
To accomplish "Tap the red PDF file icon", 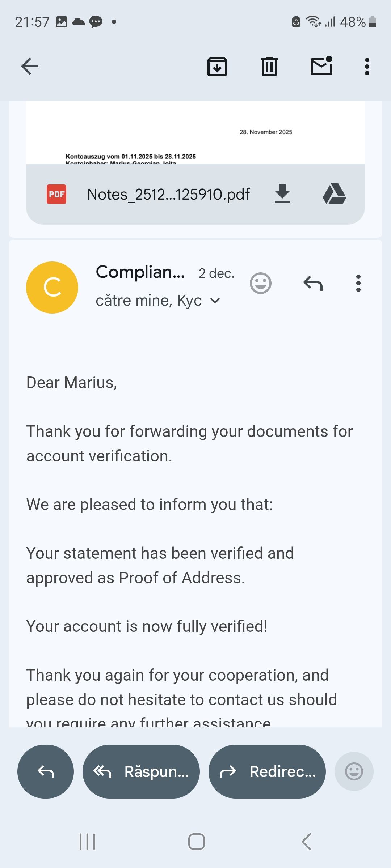I will click(56, 194).
